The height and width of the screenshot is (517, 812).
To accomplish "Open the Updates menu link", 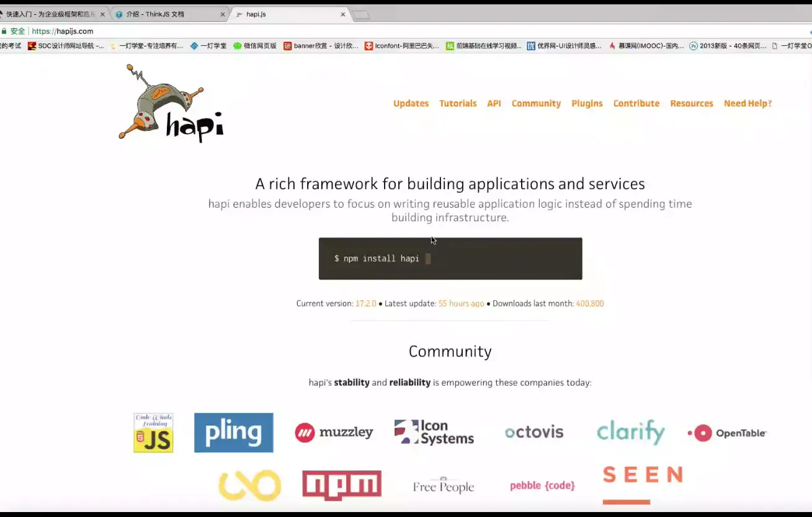I will pos(411,104).
